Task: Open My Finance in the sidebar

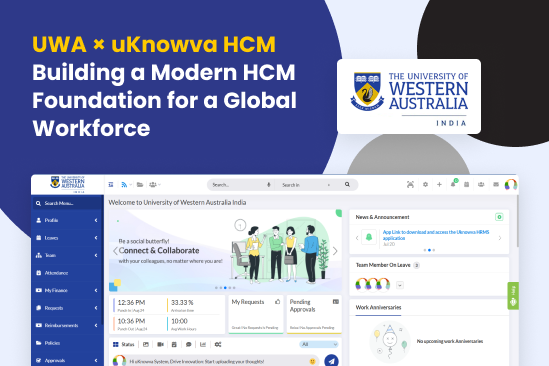Action: [x=67, y=290]
